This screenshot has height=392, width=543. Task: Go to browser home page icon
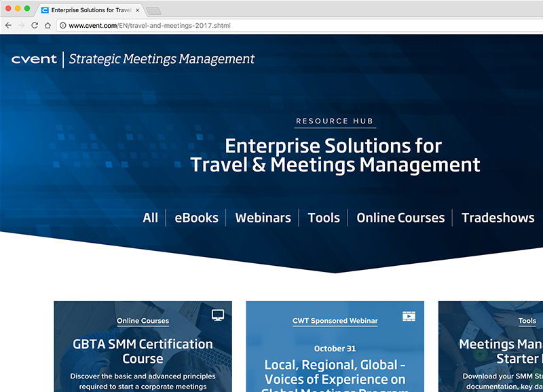coord(48,25)
